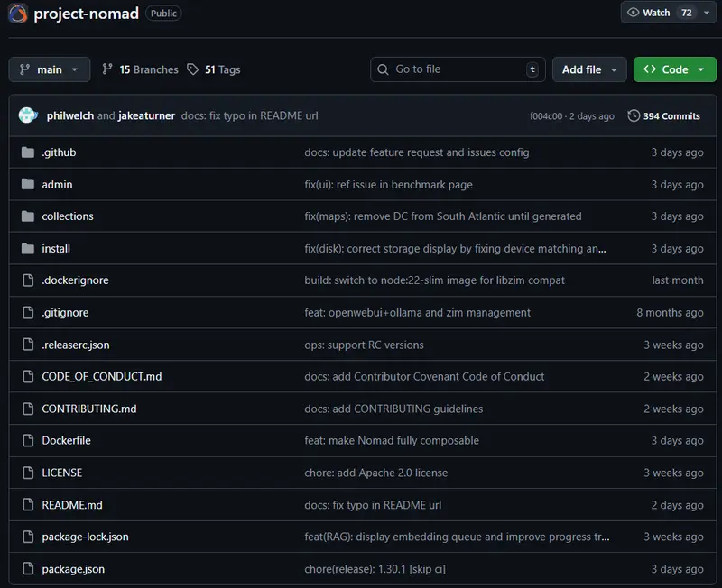Click the eye icon on Watch button
This screenshot has height=588, width=722.
pyautogui.click(x=634, y=13)
